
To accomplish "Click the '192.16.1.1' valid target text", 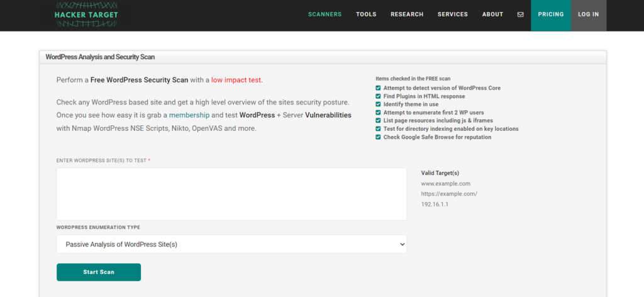I will [435, 204].
